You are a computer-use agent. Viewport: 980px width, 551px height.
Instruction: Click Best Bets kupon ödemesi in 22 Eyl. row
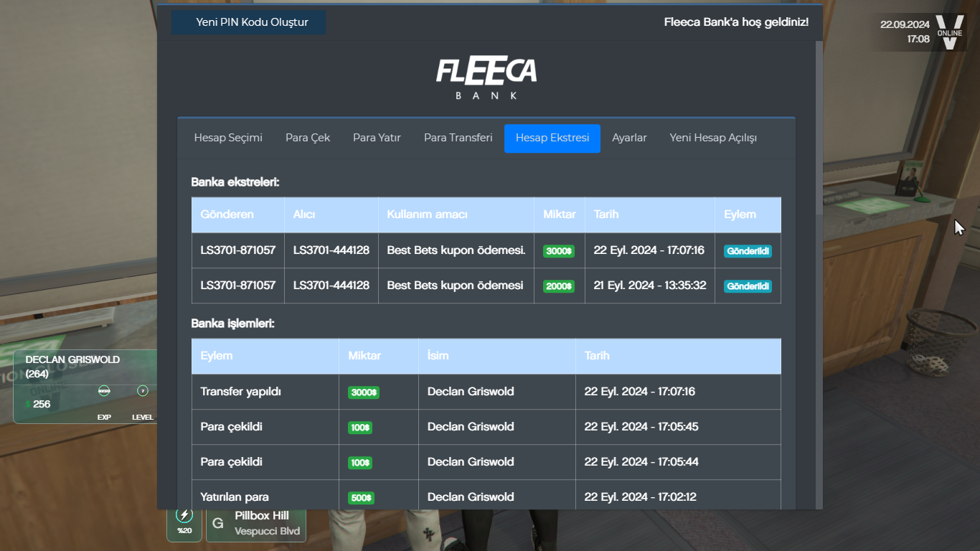tap(456, 250)
